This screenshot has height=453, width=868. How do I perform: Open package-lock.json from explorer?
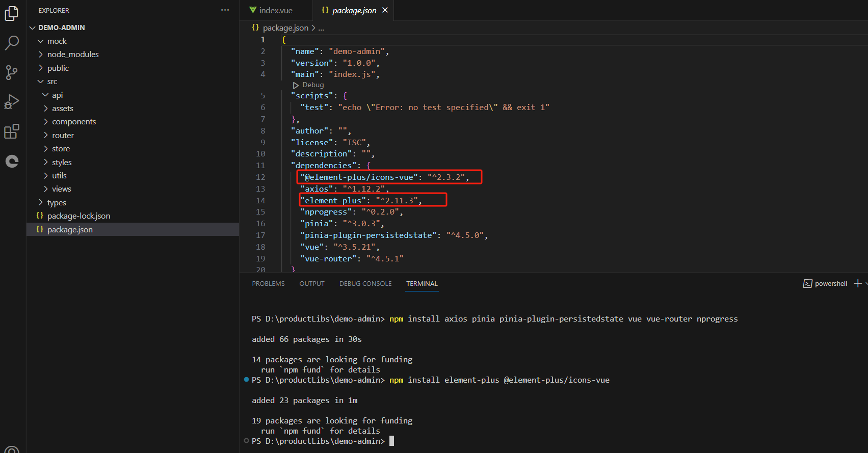tap(133, 216)
